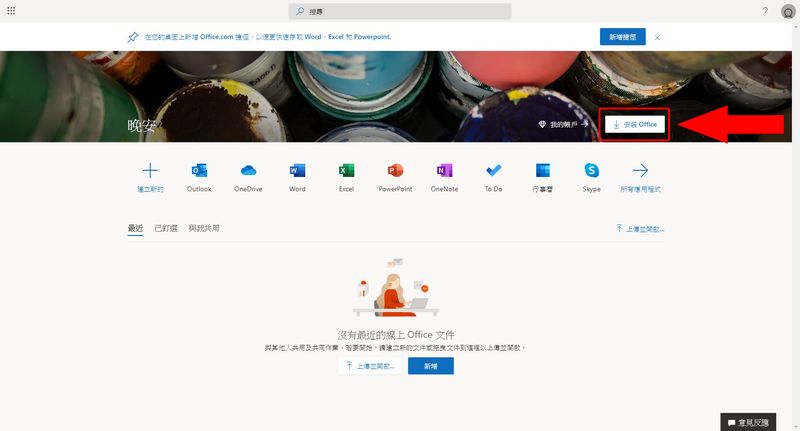
Task: Open the account profile avatar
Action: click(x=788, y=12)
